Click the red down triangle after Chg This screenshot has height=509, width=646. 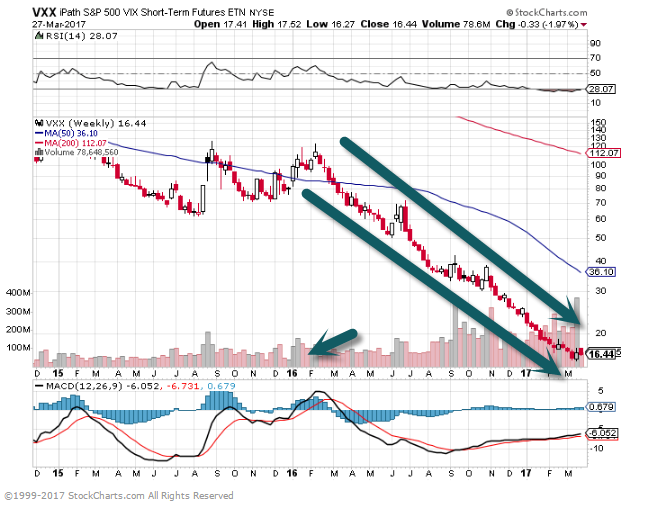(x=583, y=25)
